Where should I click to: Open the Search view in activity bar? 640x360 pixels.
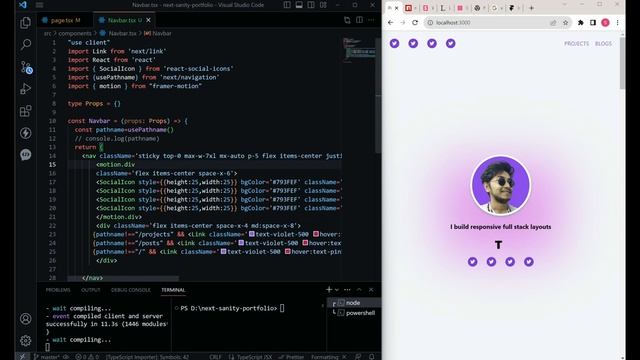point(25,44)
